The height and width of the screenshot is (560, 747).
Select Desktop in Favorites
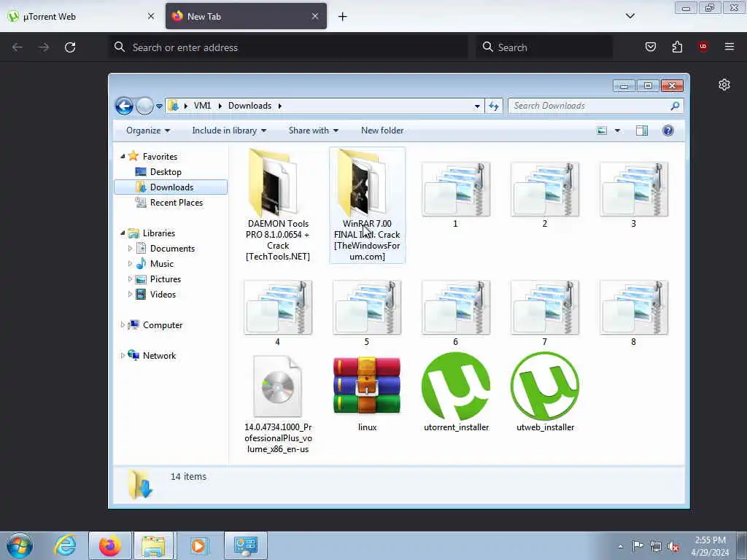coord(166,172)
